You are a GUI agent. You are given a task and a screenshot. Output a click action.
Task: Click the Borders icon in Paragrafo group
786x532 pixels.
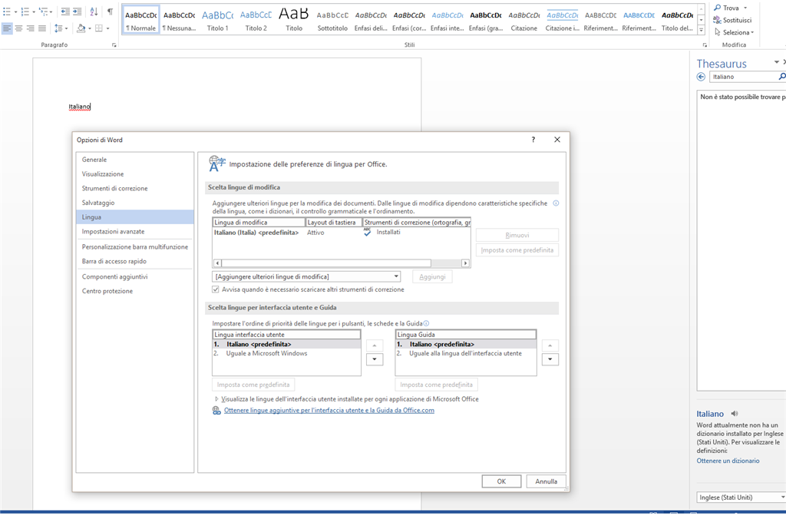(99, 28)
